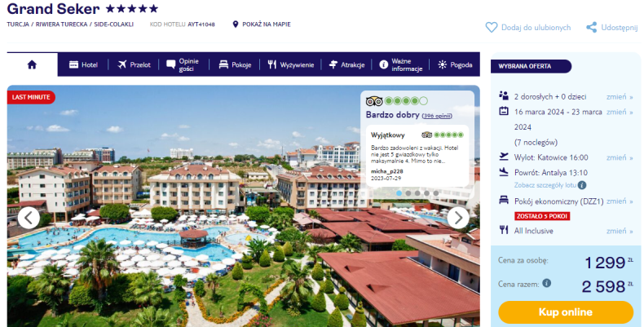Click the heart icon for favorites
644x327 pixels.
[492, 28]
